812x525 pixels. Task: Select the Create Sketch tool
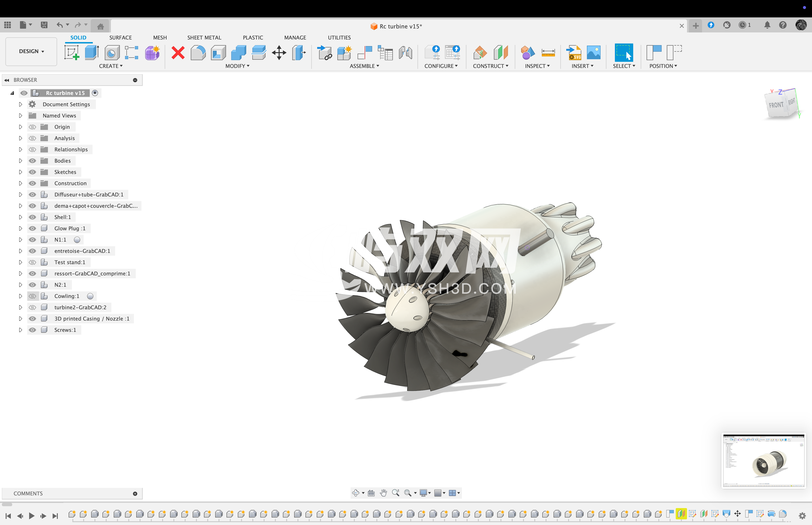tap(72, 52)
